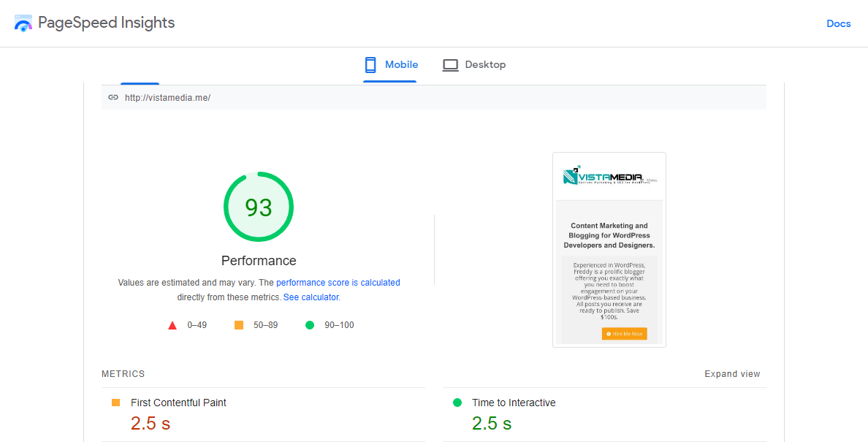
Task: Click the 'Content Marketing and Blogging' heading in the screenshot
Action: pyautogui.click(x=609, y=235)
